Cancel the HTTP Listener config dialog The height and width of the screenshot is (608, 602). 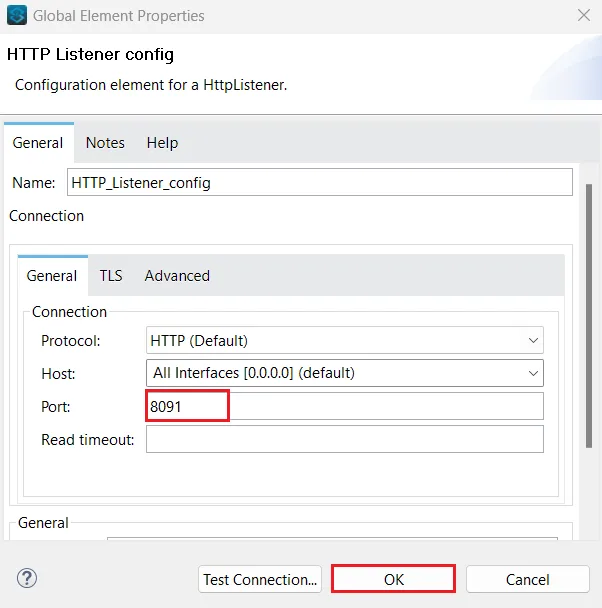[527, 579]
